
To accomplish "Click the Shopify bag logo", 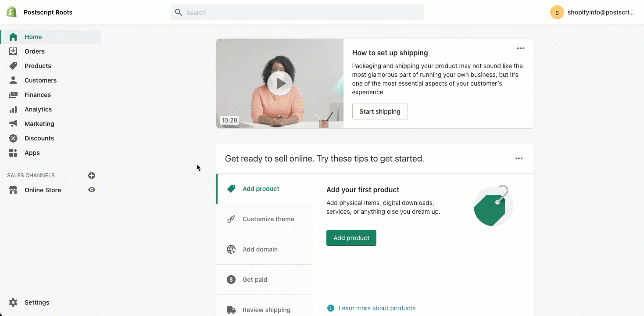I will pyautogui.click(x=11, y=12).
